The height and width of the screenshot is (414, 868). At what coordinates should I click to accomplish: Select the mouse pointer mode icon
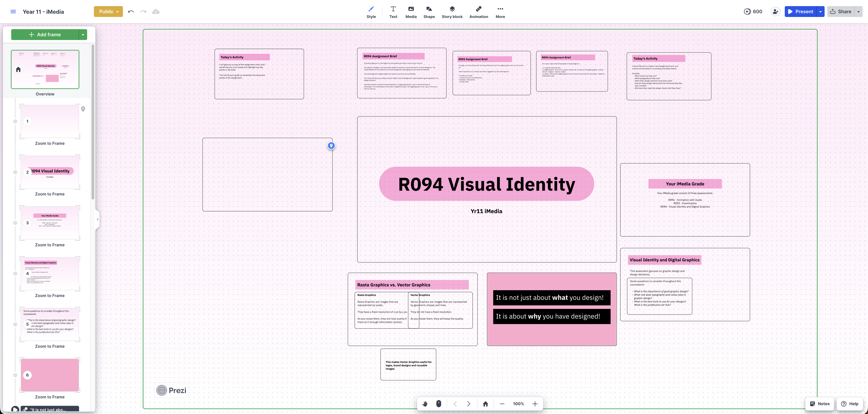(x=439, y=403)
